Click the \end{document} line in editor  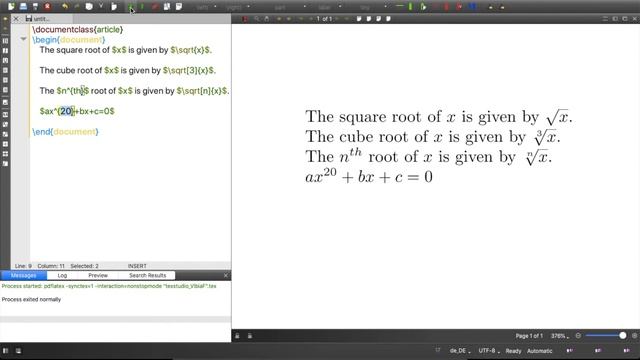tap(65, 131)
